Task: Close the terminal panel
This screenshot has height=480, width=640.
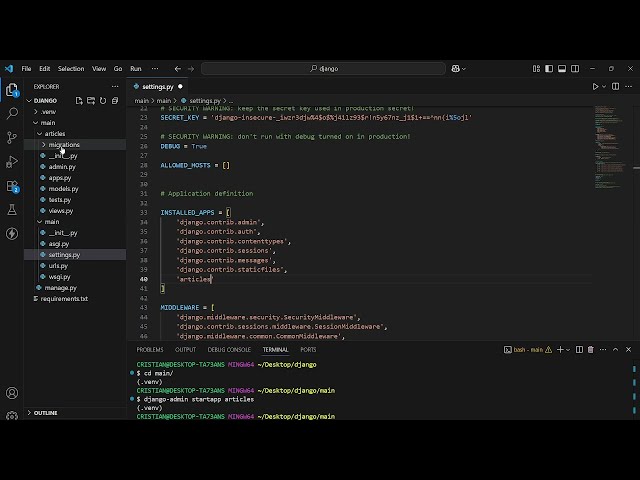Action: [x=629, y=349]
